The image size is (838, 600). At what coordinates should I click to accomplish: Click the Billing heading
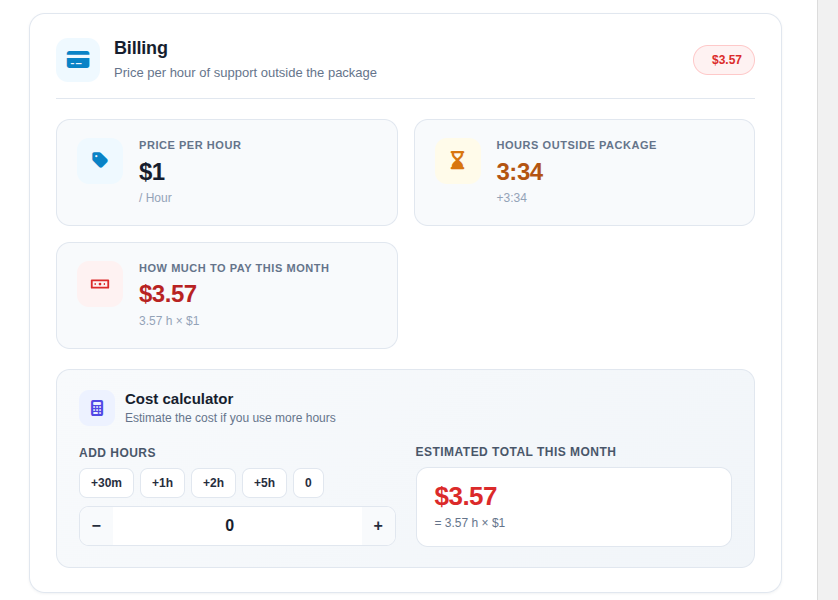pos(141,48)
